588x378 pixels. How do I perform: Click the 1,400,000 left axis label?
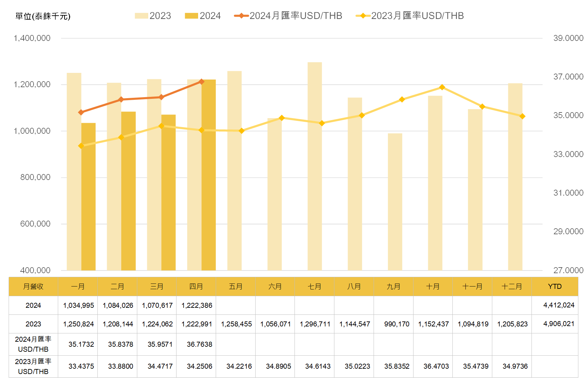point(32,38)
